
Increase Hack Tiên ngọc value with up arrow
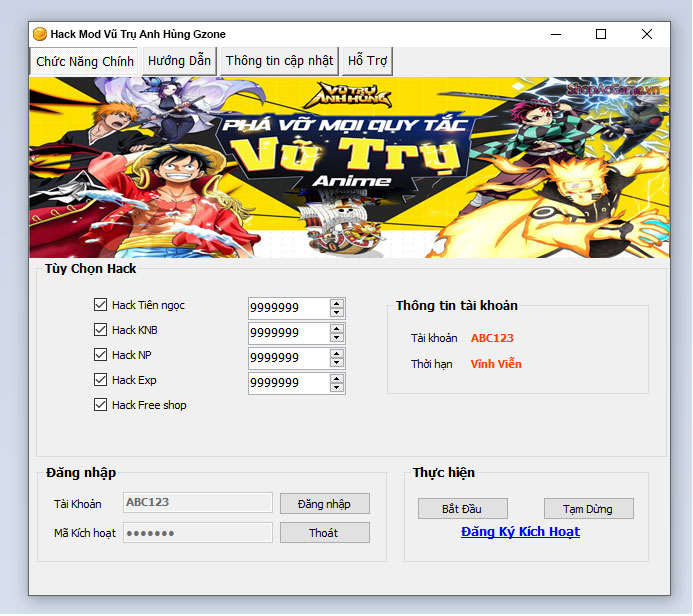[337, 303]
